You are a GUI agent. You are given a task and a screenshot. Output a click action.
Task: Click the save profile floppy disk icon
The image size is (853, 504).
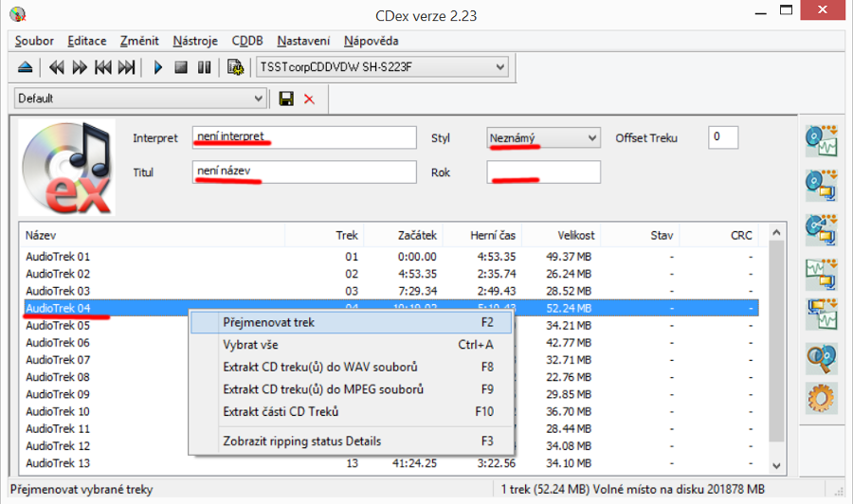tap(286, 99)
